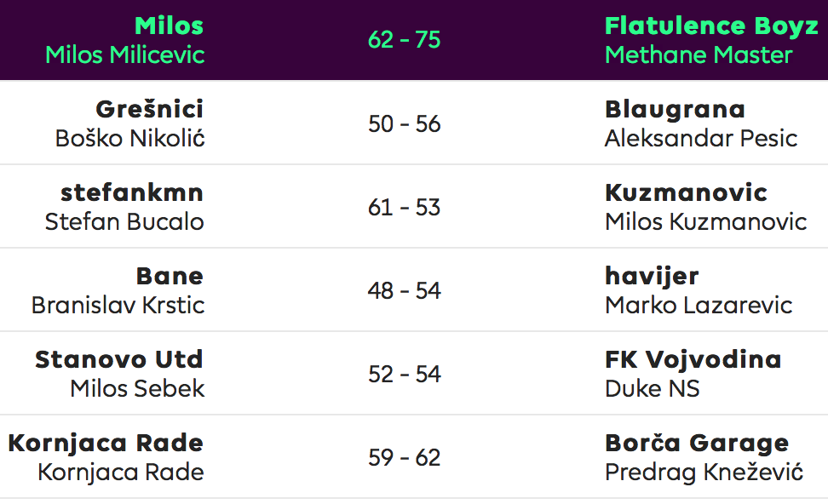Open the stefankmn team

(x=132, y=192)
